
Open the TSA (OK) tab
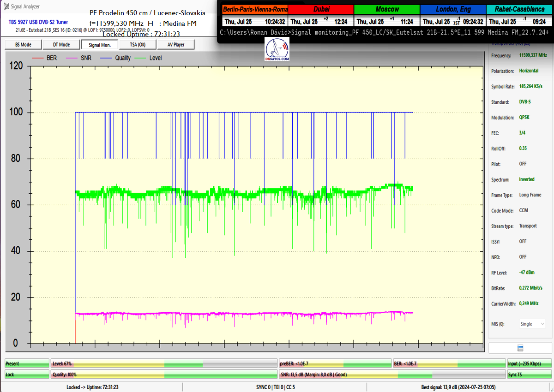click(137, 44)
